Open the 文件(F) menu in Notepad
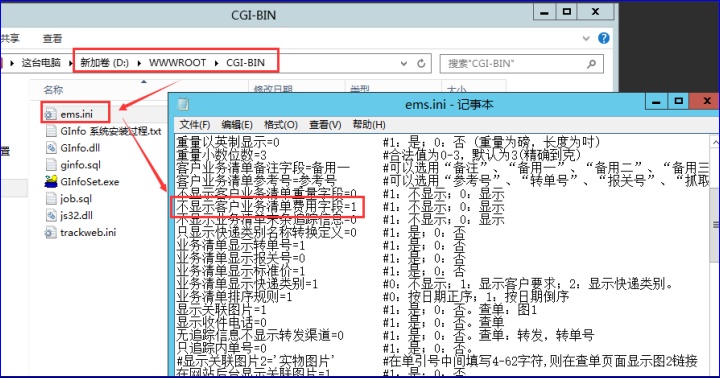Viewport: 720px width, 378px height. point(195,124)
